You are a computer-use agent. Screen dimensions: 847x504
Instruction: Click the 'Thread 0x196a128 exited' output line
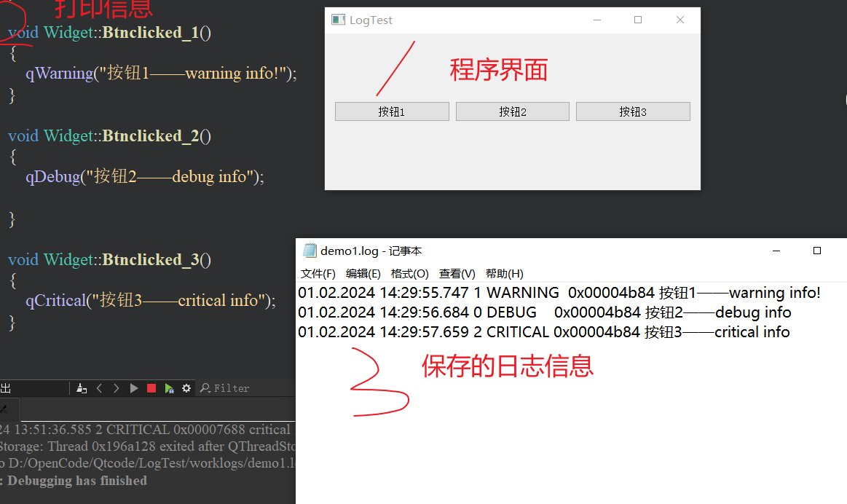147,446
